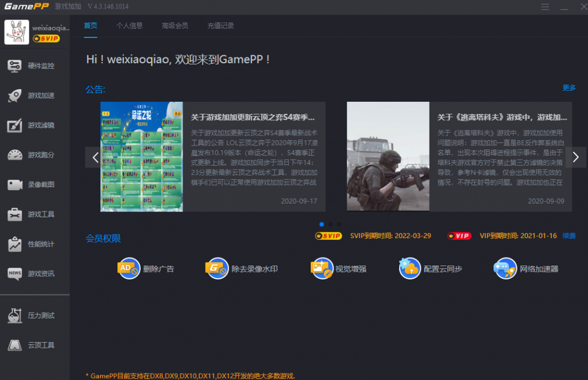Open 命运之轮 announcement thumbnail
Screen dimensions: 588x380
point(142,156)
